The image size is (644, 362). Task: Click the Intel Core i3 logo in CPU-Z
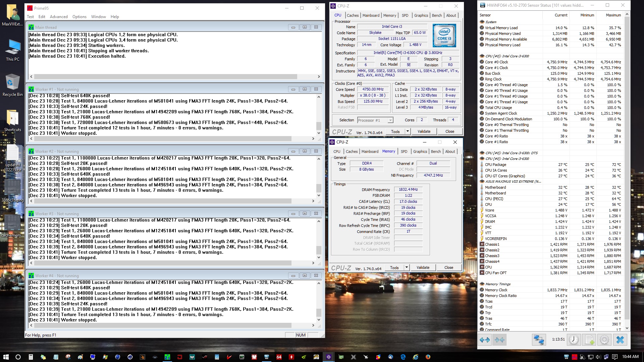(x=444, y=36)
